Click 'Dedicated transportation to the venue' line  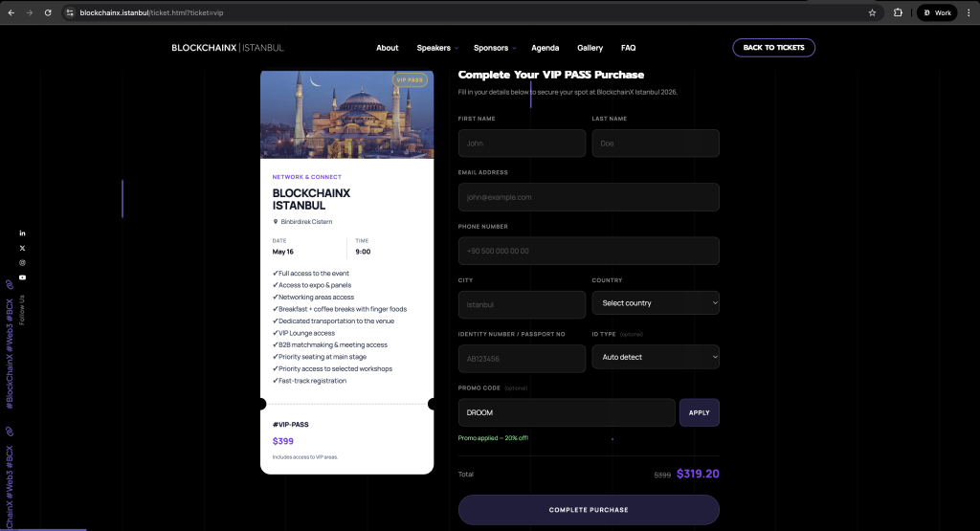coord(333,321)
